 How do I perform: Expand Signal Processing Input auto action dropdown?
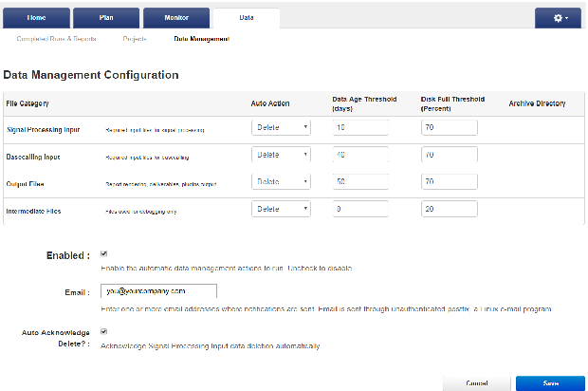pos(281,127)
